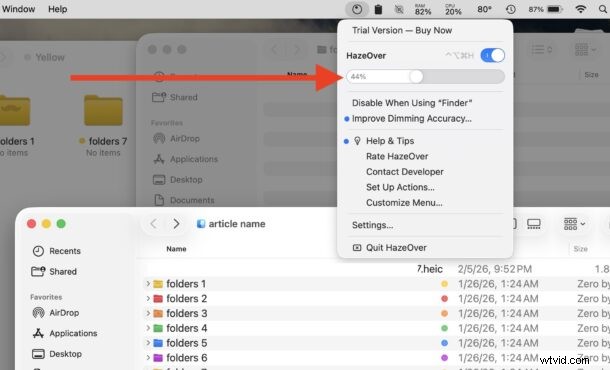Image resolution: width=610 pixels, height=370 pixels.
Task: Select AirDrop in front Finder sidebar
Action: coord(56,312)
